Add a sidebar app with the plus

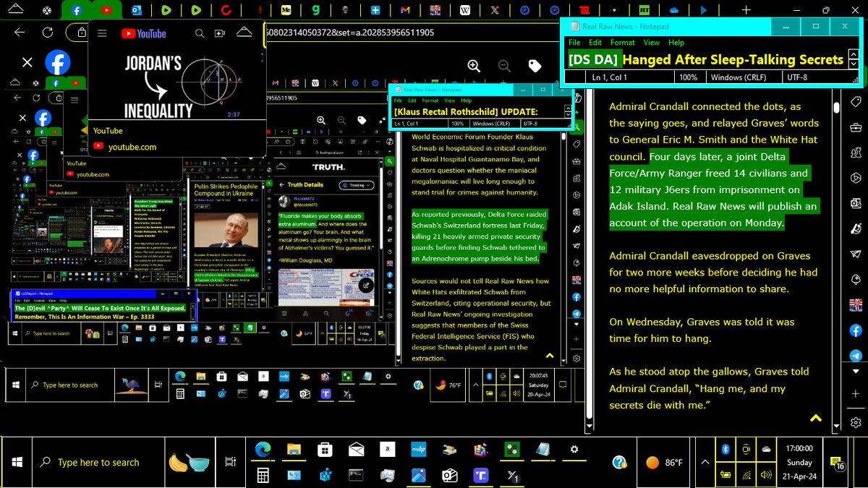coord(856,395)
